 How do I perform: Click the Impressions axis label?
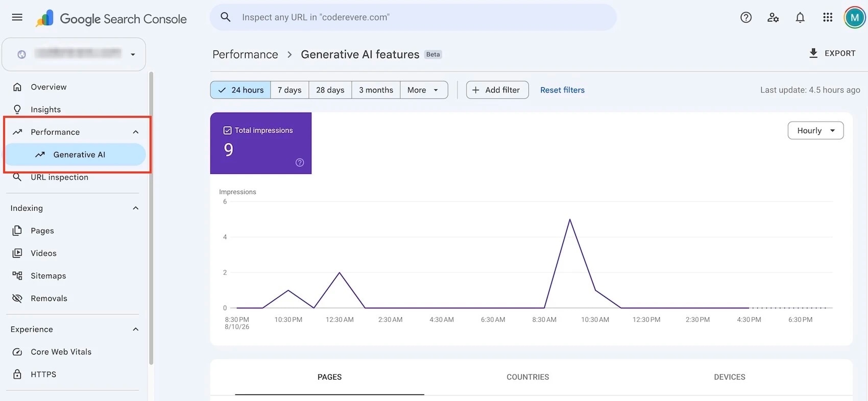coord(237,192)
